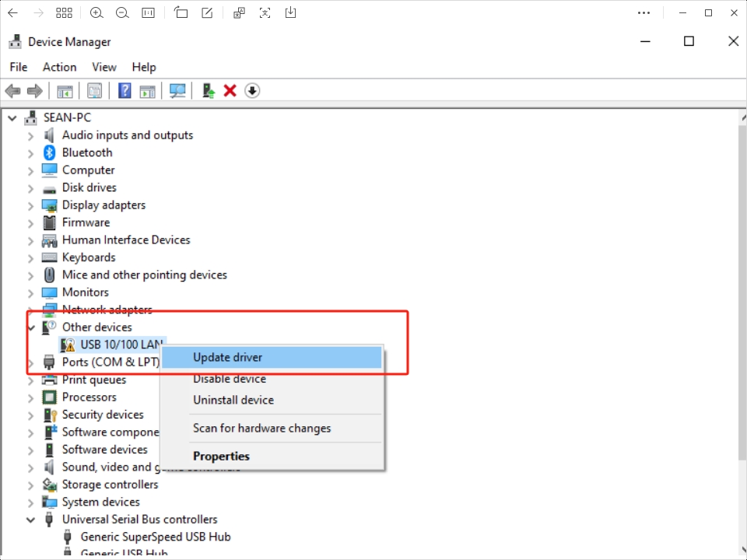Select Update driver from context menu

[x=228, y=358]
